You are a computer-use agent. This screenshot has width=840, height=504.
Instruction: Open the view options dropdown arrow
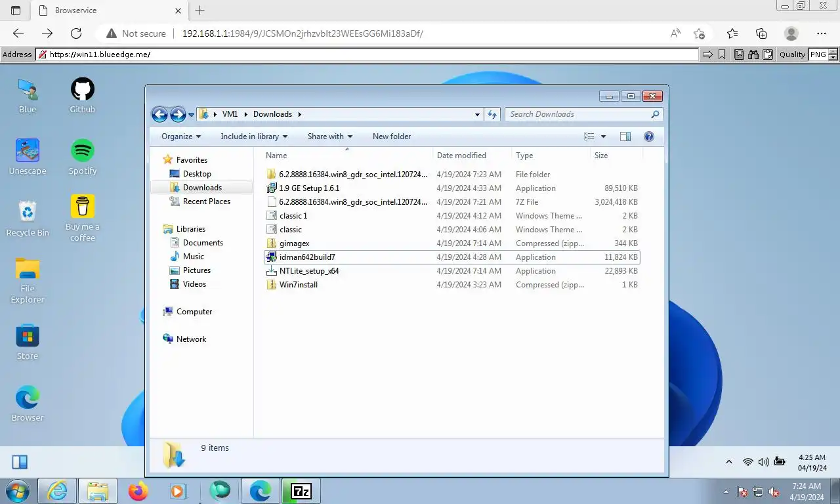pos(603,136)
